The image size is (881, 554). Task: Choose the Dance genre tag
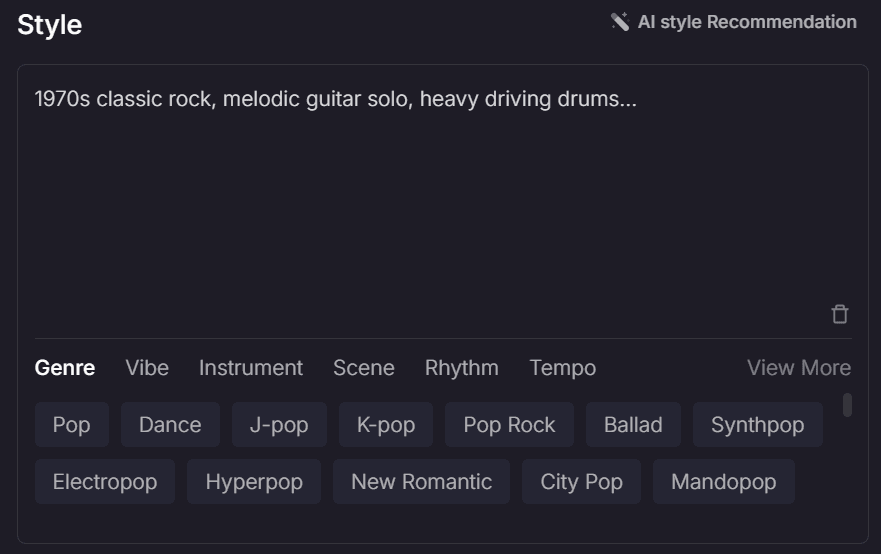point(170,425)
